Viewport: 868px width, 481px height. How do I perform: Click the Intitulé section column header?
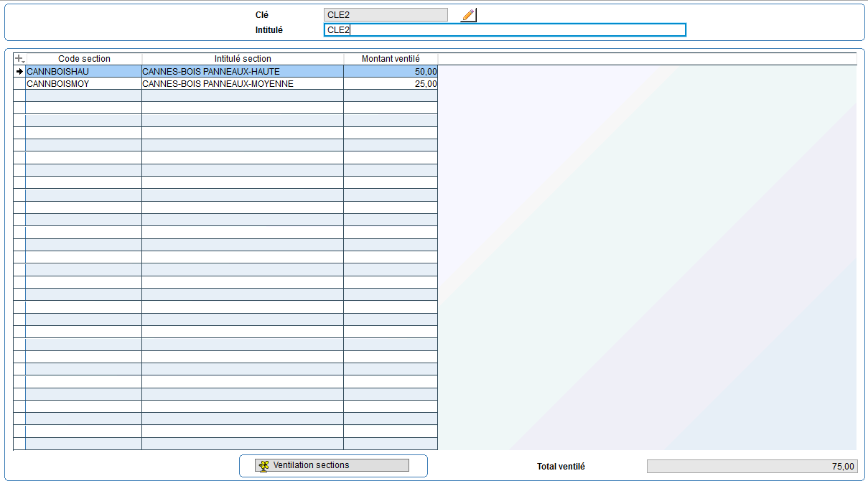(243, 59)
